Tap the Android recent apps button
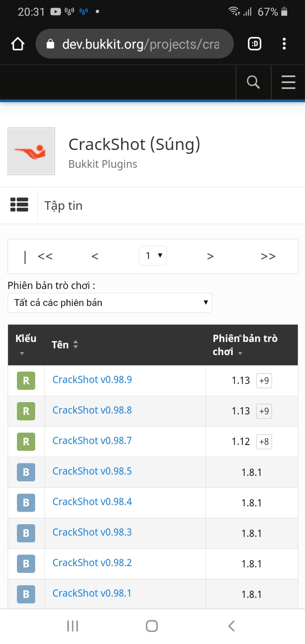 (x=73, y=626)
